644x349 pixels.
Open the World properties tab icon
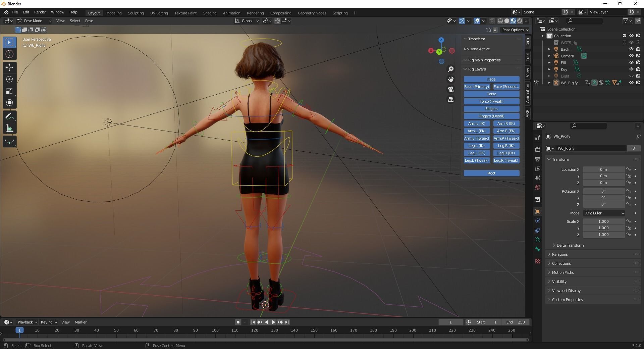coord(538,187)
